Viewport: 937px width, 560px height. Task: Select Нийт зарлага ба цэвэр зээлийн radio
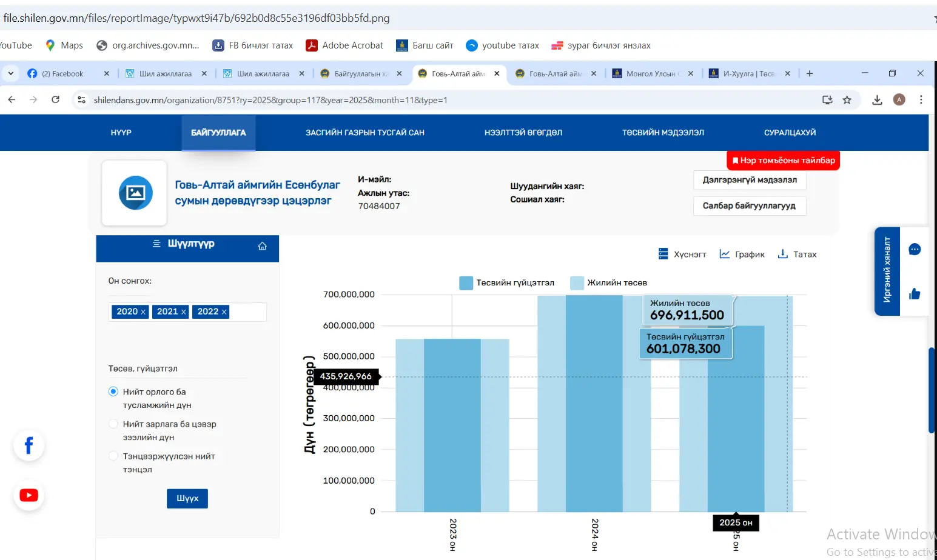[x=113, y=424]
